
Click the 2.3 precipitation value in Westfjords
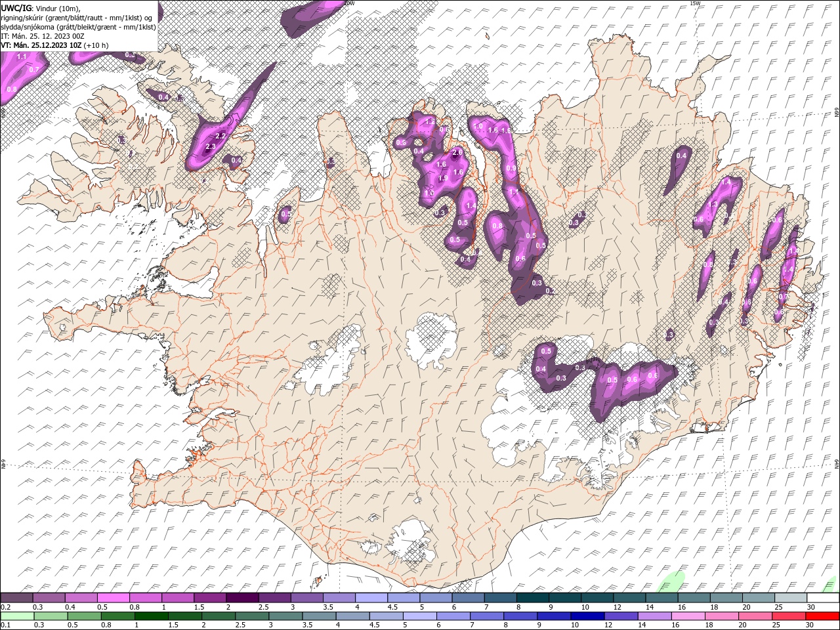(211, 147)
